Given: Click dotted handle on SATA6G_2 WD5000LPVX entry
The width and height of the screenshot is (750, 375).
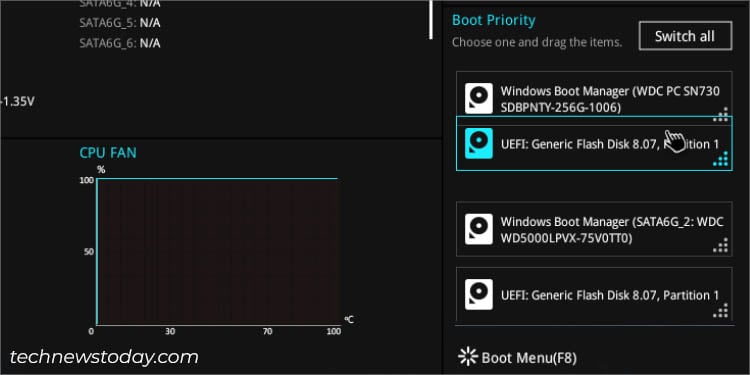Looking at the screenshot, I should (721, 245).
